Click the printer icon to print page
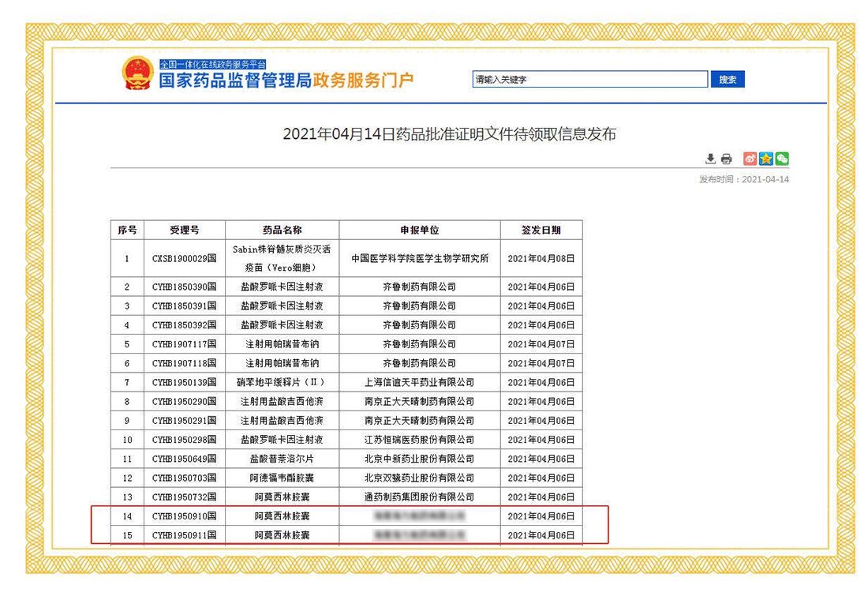 (x=726, y=159)
